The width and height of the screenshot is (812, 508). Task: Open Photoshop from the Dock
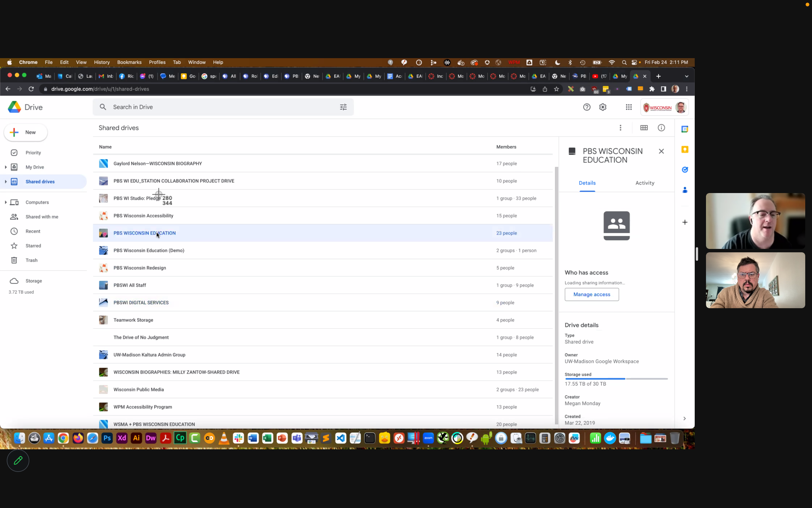click(x=107, y=438)
